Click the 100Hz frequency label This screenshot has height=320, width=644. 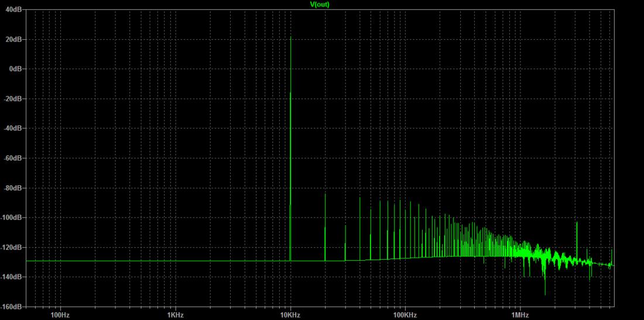click(60, 315)
